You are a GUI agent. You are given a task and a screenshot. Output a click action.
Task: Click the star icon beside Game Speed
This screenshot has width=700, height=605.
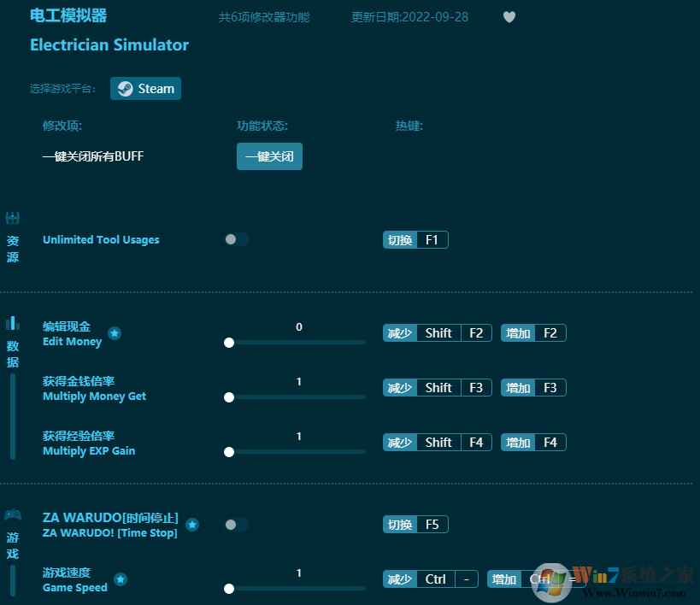pos(121,579)
